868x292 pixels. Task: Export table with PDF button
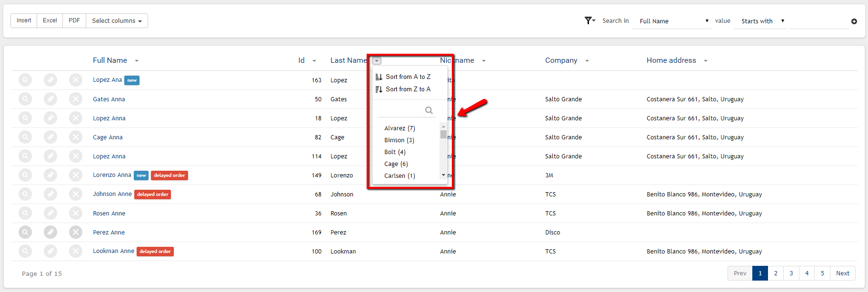74,20
